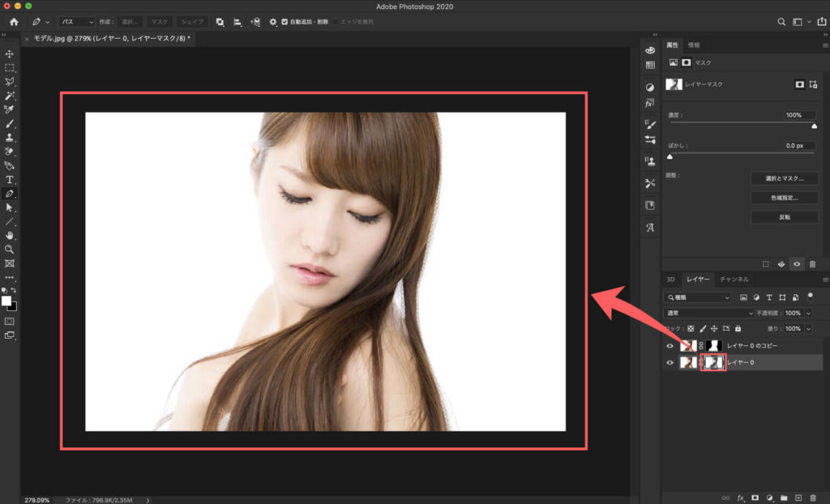Toggle lock all padlock icon
The height and width of the screenshot is (504, 830).
(x=738, y=329)
